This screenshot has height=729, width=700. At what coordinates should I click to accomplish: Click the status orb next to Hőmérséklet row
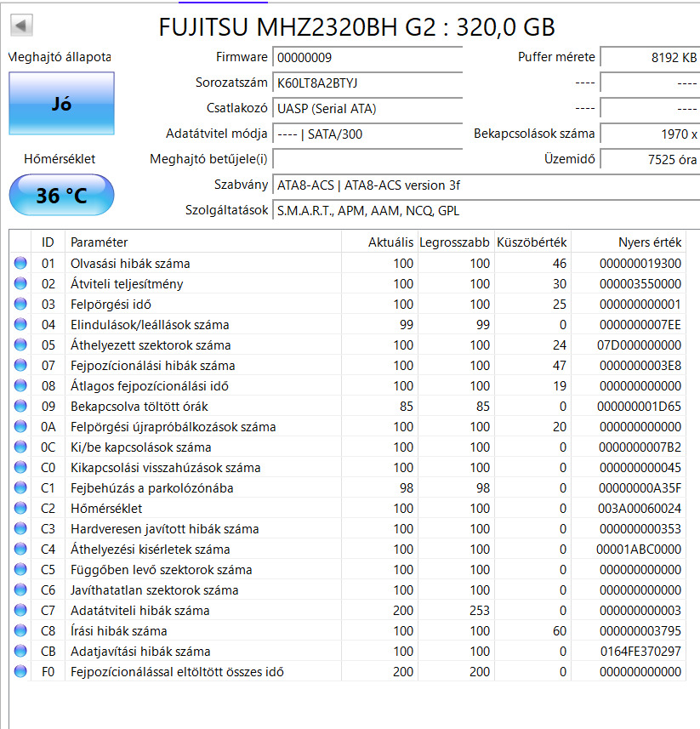pos(20,509)
